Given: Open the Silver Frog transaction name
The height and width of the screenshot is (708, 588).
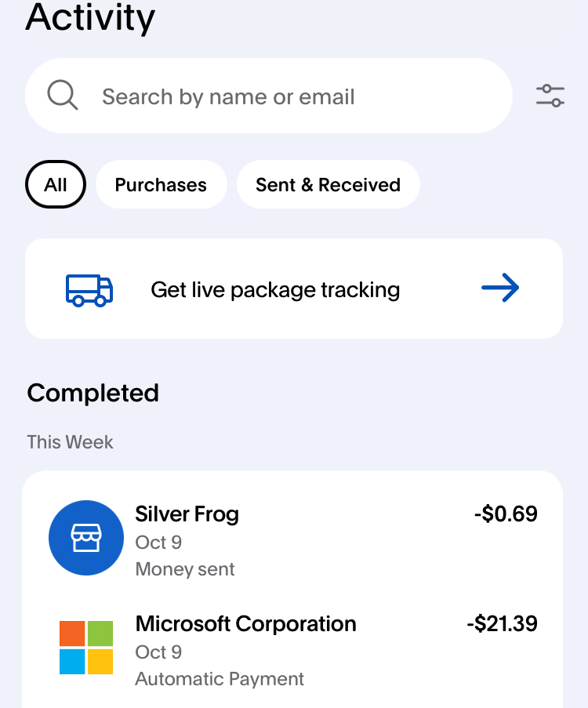Looking at the screenshot, I should (187, 514).
